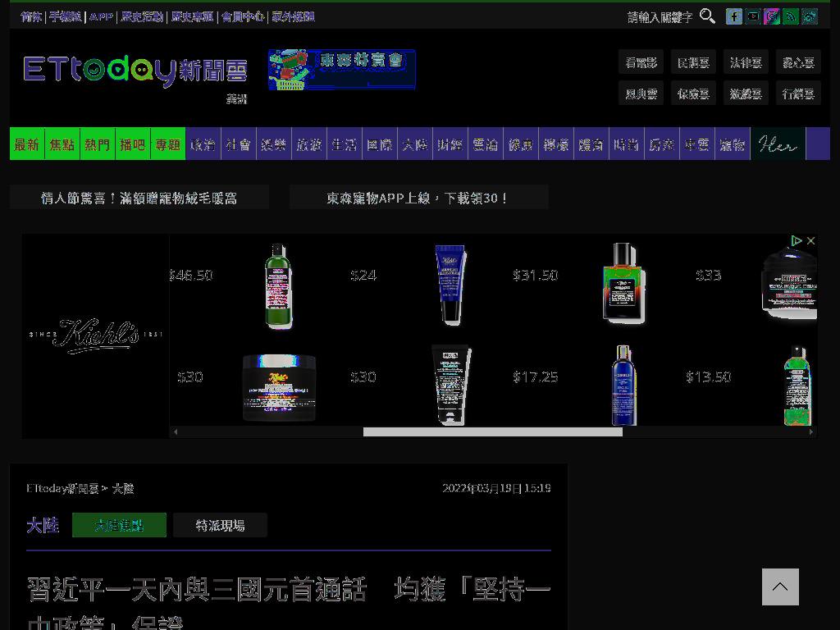This screenshot has width=840, height=630.
Task: Select 國際 in navigation bar
Action: pos(380,144)
